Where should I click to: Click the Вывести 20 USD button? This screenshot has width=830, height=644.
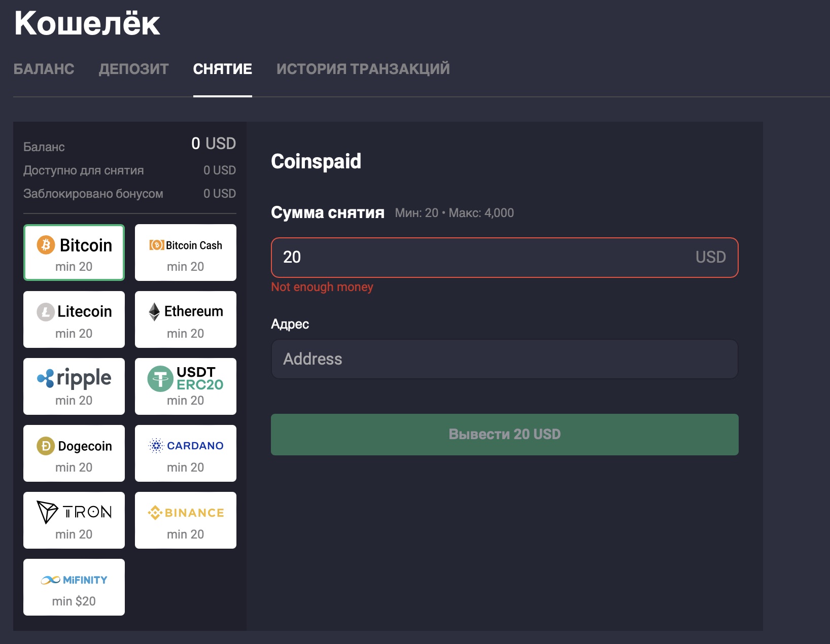pos(505,435)
